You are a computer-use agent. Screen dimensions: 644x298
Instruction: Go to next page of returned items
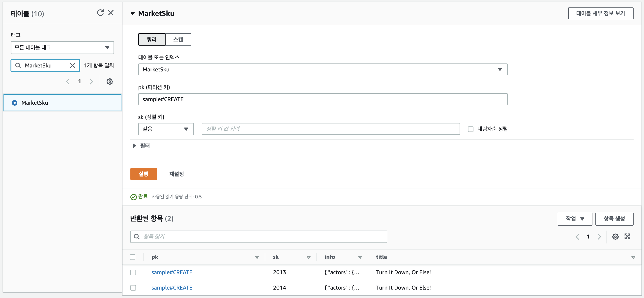click(599, 237)
